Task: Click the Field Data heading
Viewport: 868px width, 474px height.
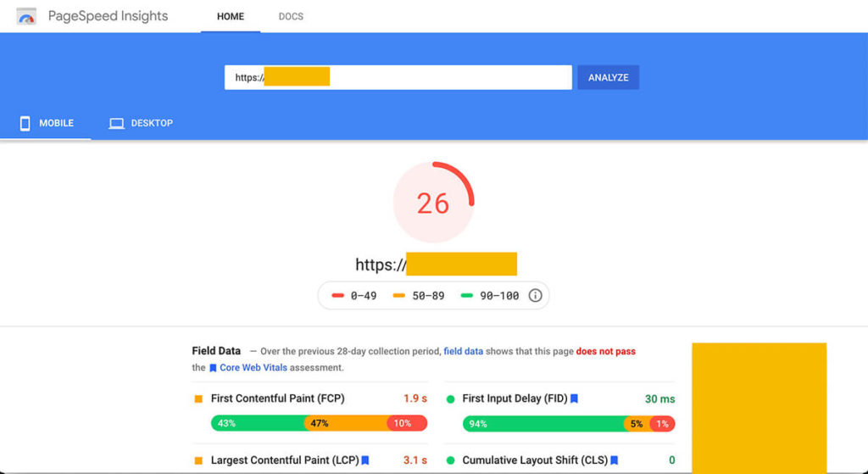Action: click(x=216, y=350)
